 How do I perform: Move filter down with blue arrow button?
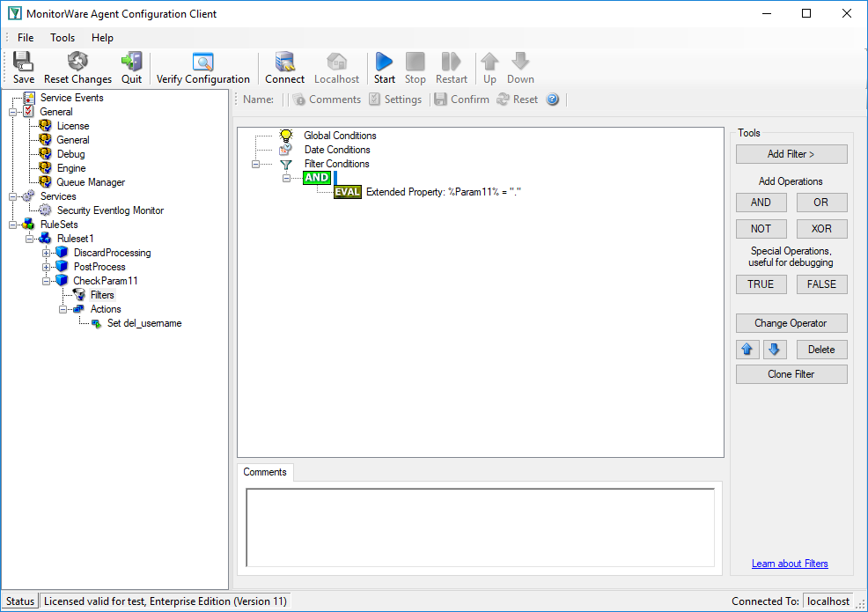pos(775,350)
